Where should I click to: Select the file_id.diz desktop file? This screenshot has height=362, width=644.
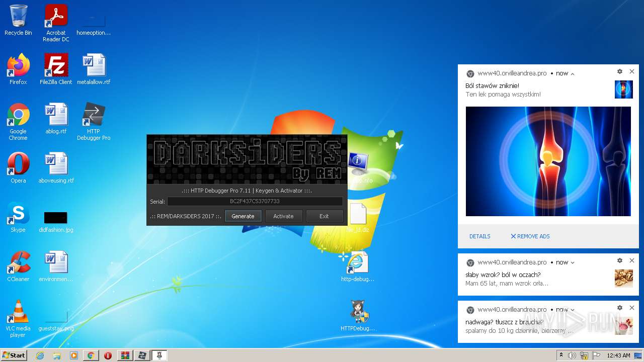pos(358,218)
